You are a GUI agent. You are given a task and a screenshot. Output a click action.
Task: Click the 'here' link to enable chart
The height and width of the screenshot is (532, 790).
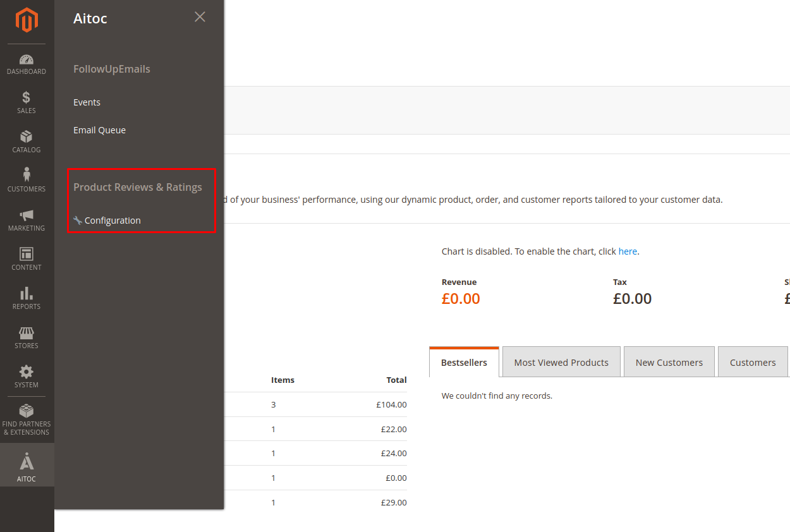[628, 251]
